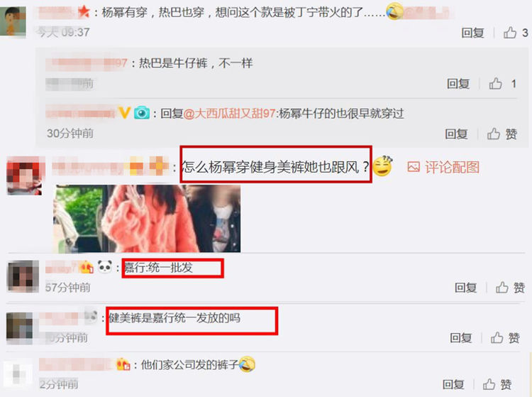
Task: Reply to 健美裤是嘉行统一发放的吗 comment
Action: point(461,337)
